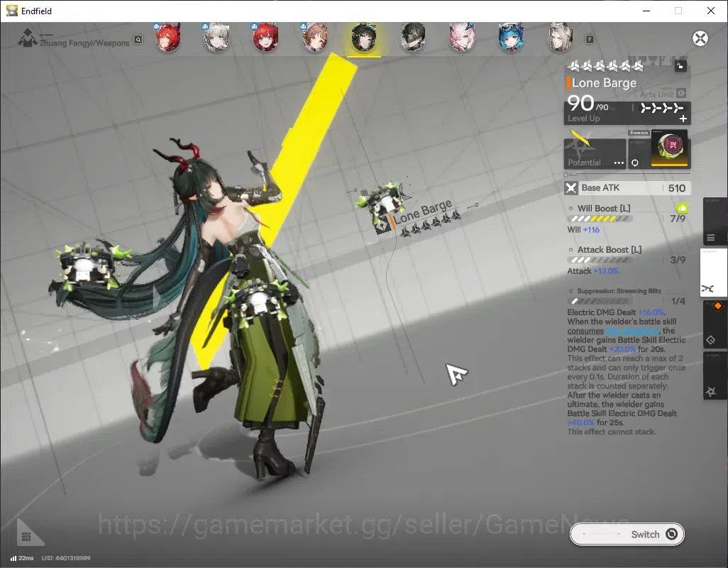Click the 3/9 Attack Boost level
The height and width of the screenshot is (568, 728).
[x=678, y=260]
